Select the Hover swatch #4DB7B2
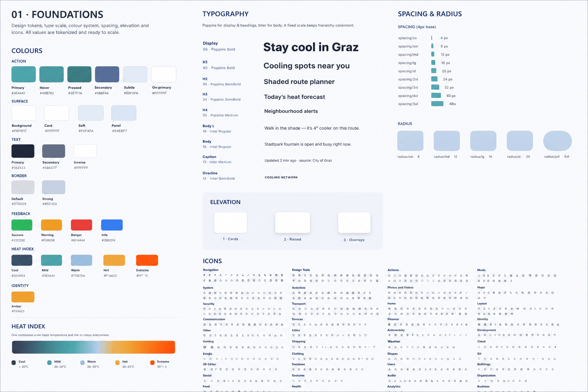 click(x=52, y=74)
